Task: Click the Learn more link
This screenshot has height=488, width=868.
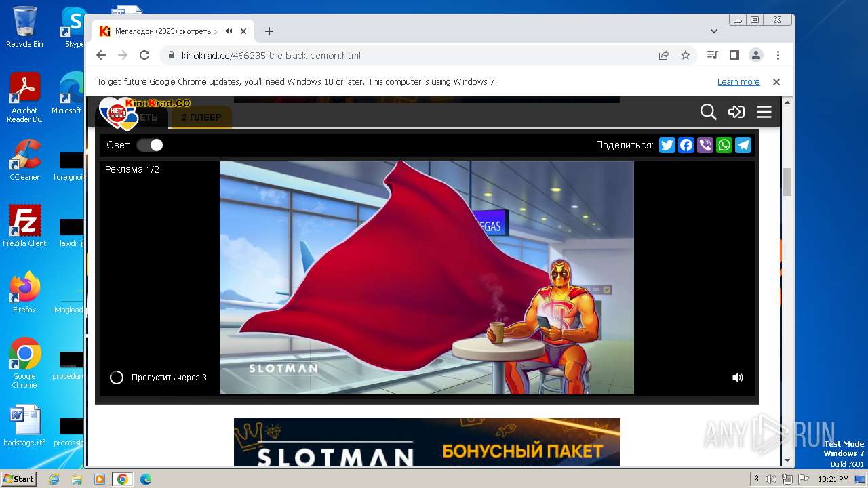Action: pyautogui.click(x=738, y=82)
